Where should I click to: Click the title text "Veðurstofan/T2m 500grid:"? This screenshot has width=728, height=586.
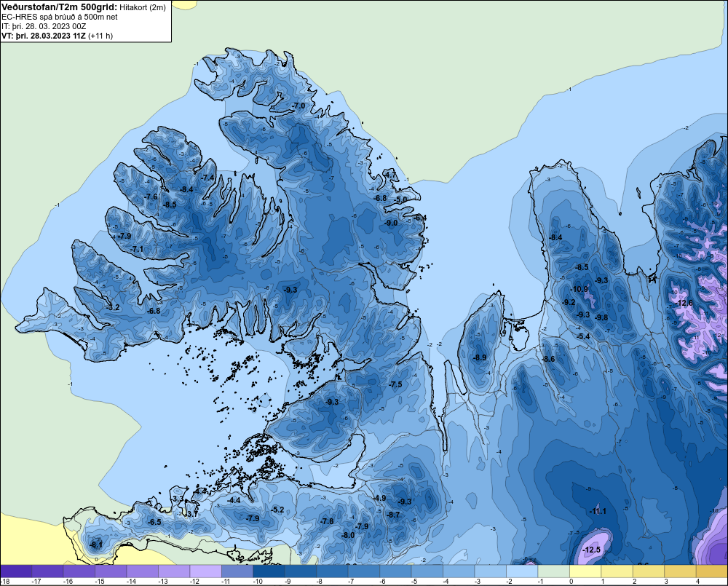pos(59,7)
